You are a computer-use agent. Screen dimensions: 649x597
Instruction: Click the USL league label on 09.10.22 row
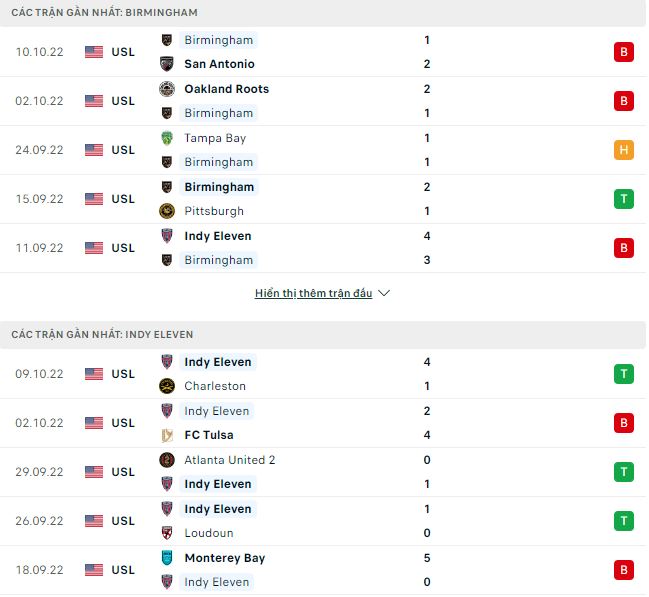click(x=123, y=374)
